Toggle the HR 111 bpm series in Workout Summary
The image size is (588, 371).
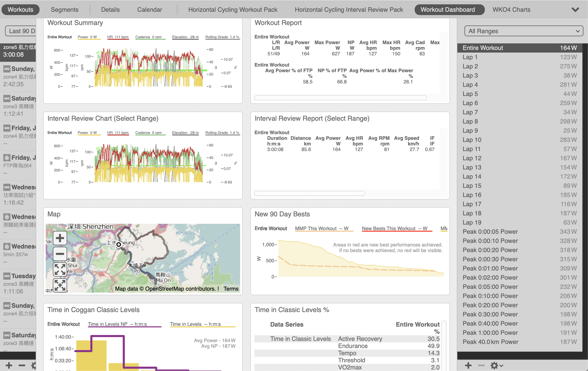point(118,37)
